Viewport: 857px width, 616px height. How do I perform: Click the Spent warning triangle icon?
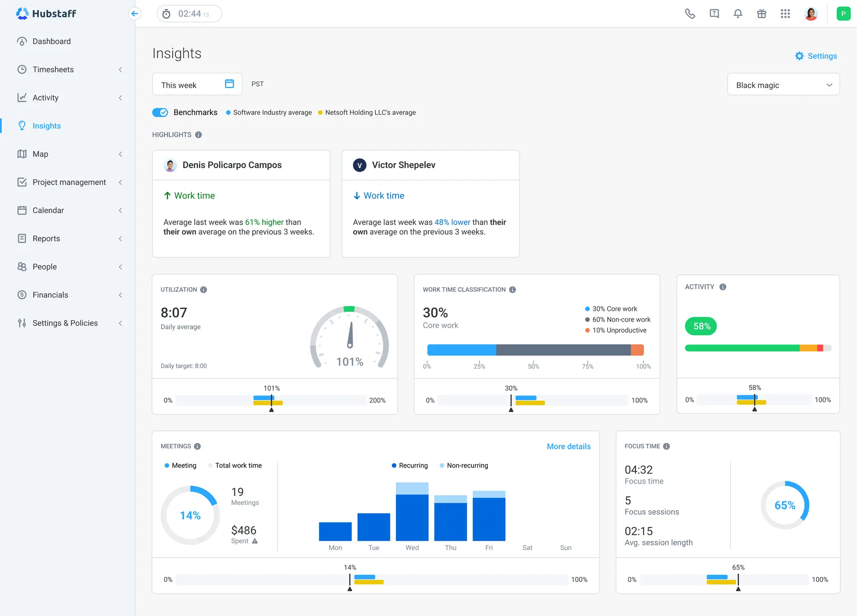click(x=255, y=541)
